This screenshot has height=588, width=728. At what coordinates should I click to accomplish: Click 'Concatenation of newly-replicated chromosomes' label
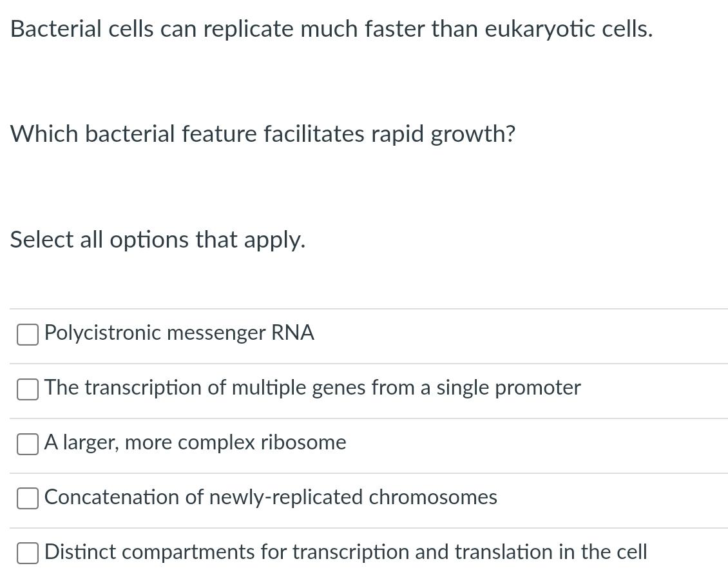[271, 497]
